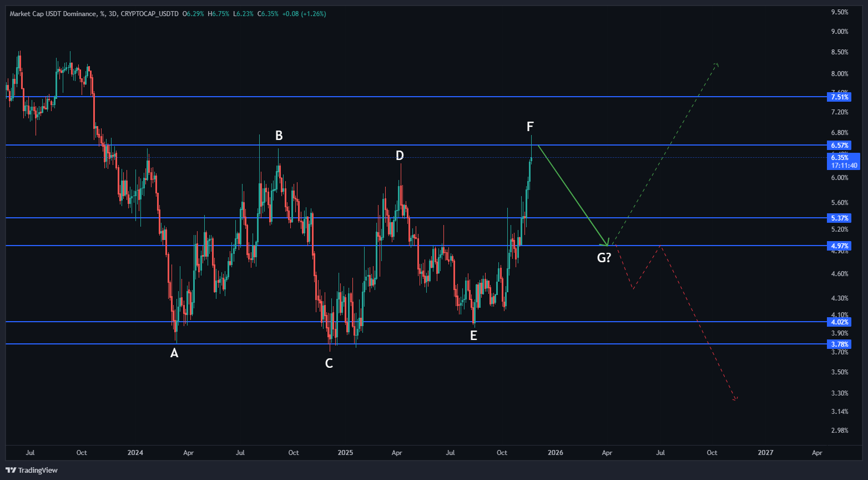Select the 5.37% price level label
Image resolution: width=868 pixels, height=480 pixels.
point(840,218)
